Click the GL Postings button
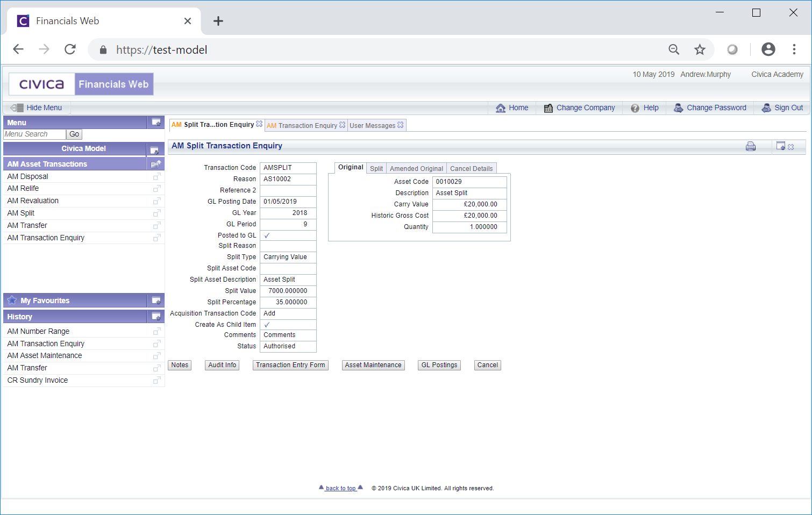This screenshot has height=515, width=812. (x=439, y=365)
